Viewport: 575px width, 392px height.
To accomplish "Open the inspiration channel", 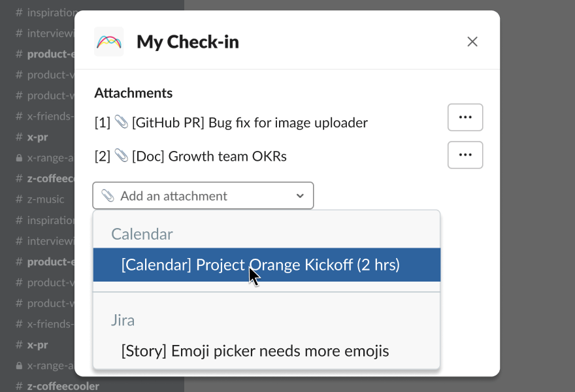I will [49, 12].
